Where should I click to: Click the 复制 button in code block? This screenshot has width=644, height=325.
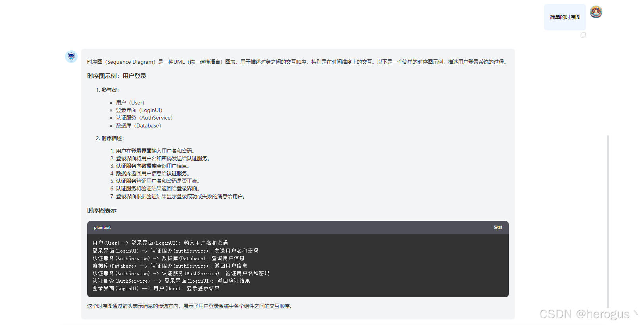click(498, 228)
